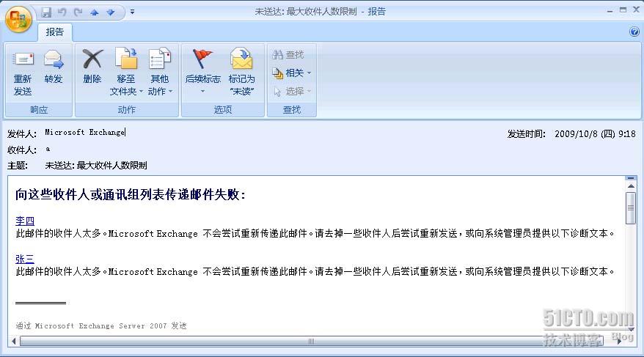Click recipient 'a' in 收件人 field
Viewport: 644px width, 357px height.
click(48, 149)
